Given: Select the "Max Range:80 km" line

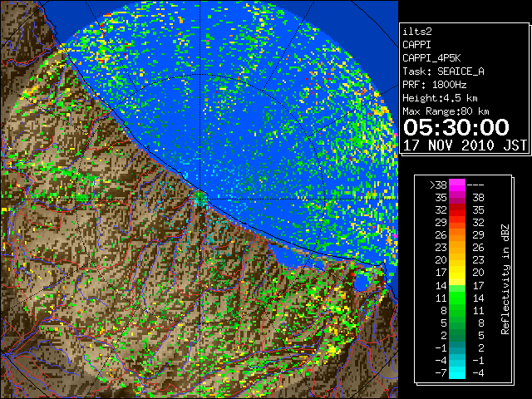Looking at the screenshot, I should (446, 111).
